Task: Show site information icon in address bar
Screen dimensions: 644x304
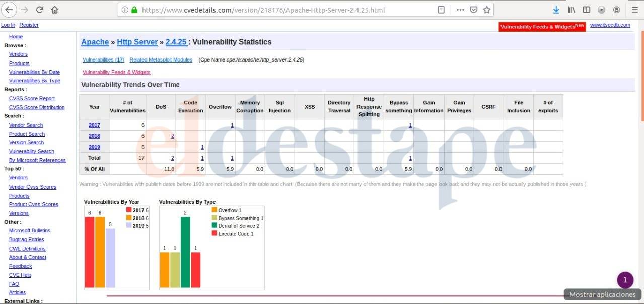Action: pos(125,10)
